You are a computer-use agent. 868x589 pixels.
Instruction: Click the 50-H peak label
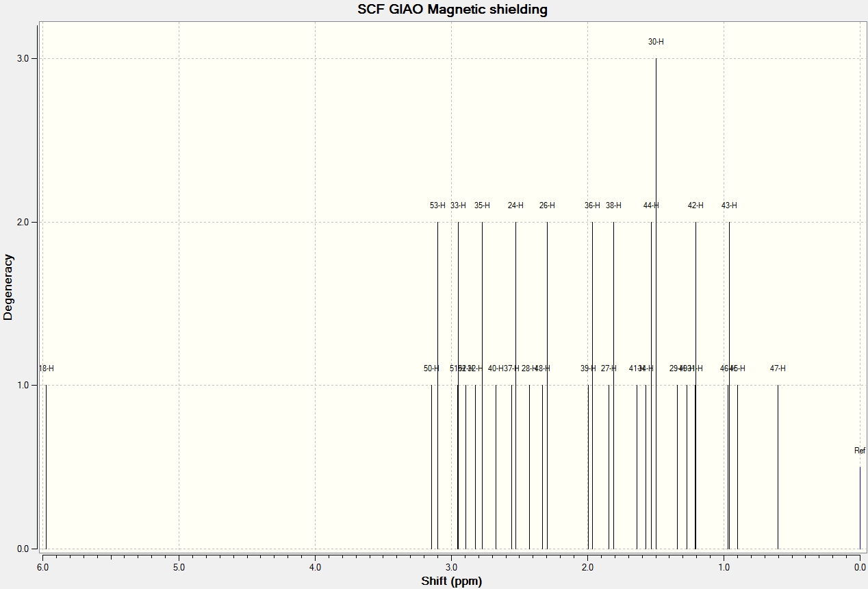pos(431,368)
